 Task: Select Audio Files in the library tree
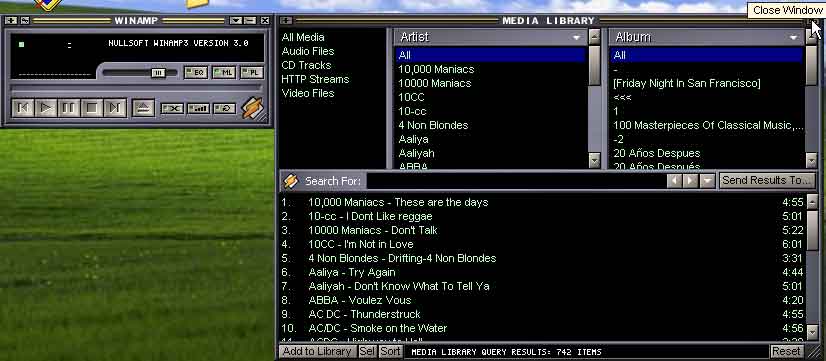(308, 51)
